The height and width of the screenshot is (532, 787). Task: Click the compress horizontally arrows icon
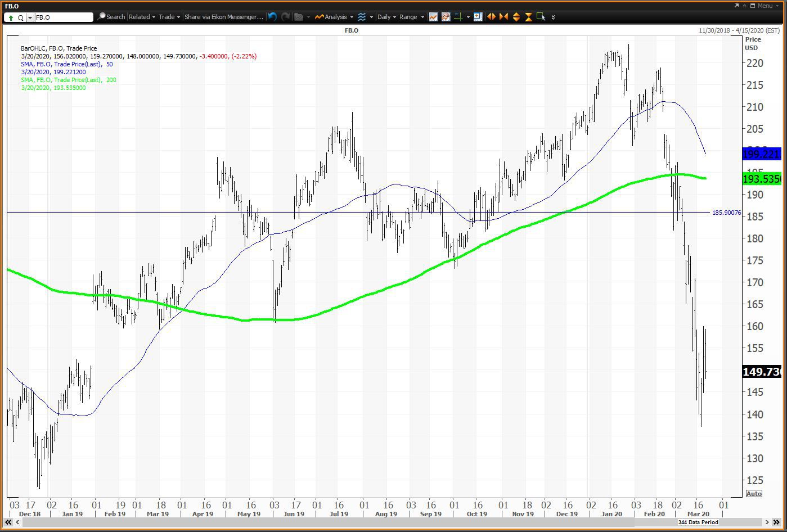pos(503,17)
